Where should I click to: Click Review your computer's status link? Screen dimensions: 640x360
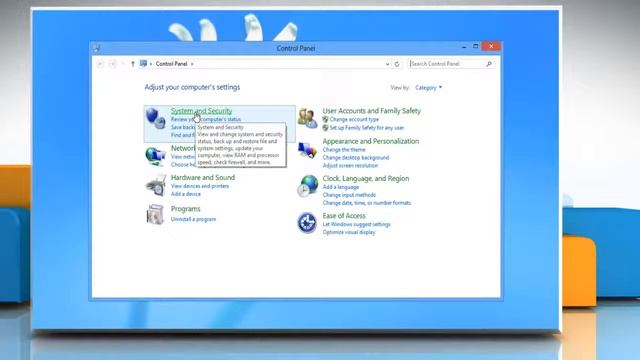point(206,119)
